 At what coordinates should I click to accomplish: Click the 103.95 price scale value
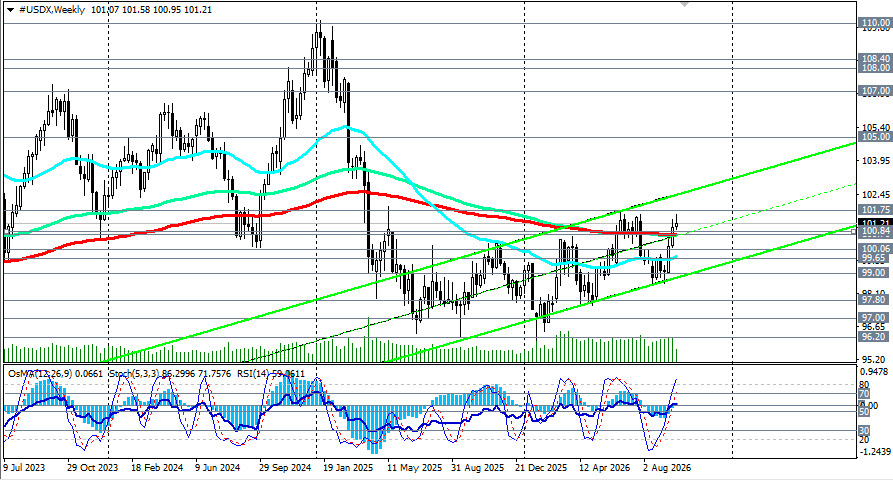[876, 161]
